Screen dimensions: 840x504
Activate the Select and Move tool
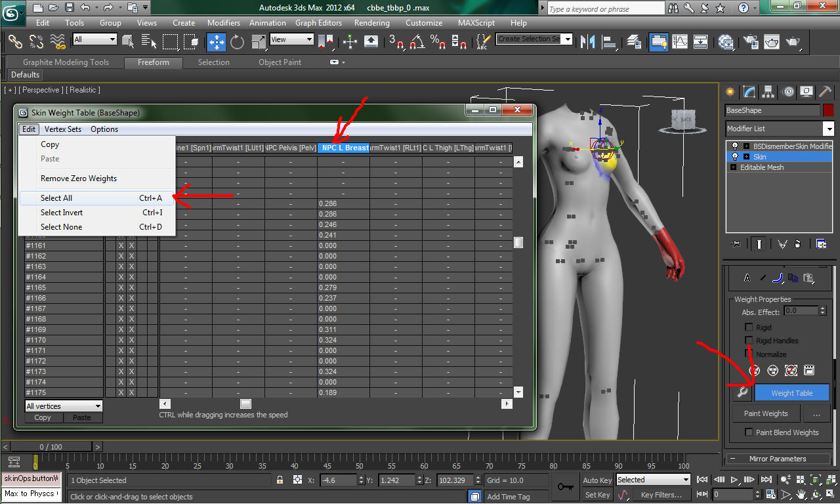pyautogui.click(x=216, y=41)
